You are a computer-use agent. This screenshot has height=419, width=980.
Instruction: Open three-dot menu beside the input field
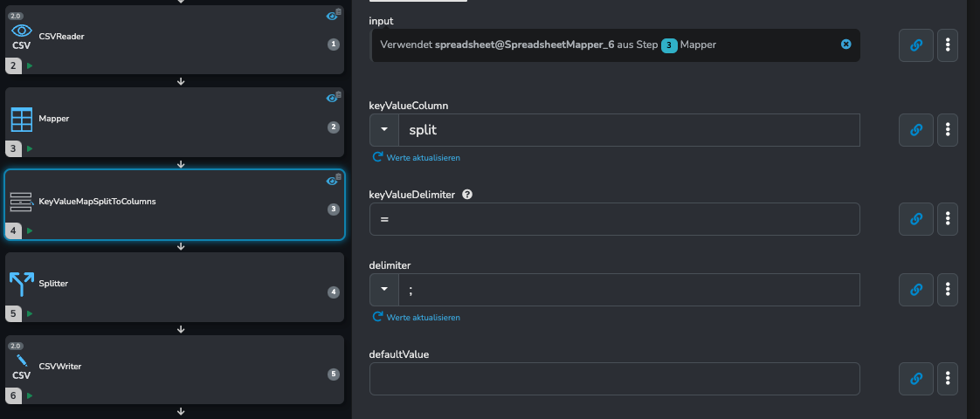(x=948, y=45)
